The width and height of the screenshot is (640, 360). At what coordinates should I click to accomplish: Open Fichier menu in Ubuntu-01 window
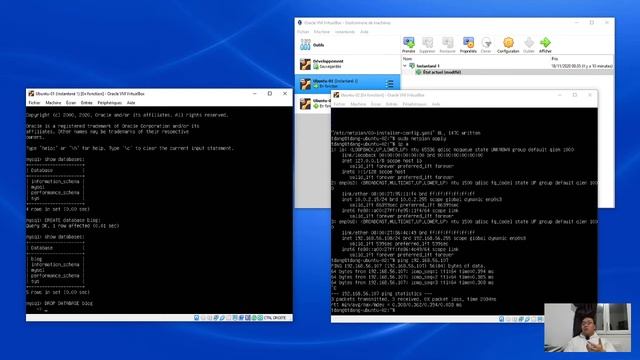click(x=34, y=103)
